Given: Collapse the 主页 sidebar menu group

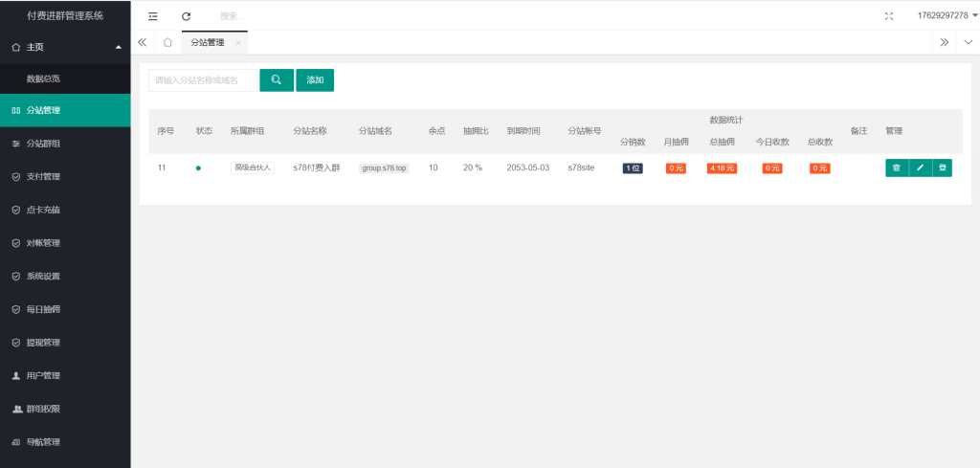Looking at the screenshot, I should (65, 47).
